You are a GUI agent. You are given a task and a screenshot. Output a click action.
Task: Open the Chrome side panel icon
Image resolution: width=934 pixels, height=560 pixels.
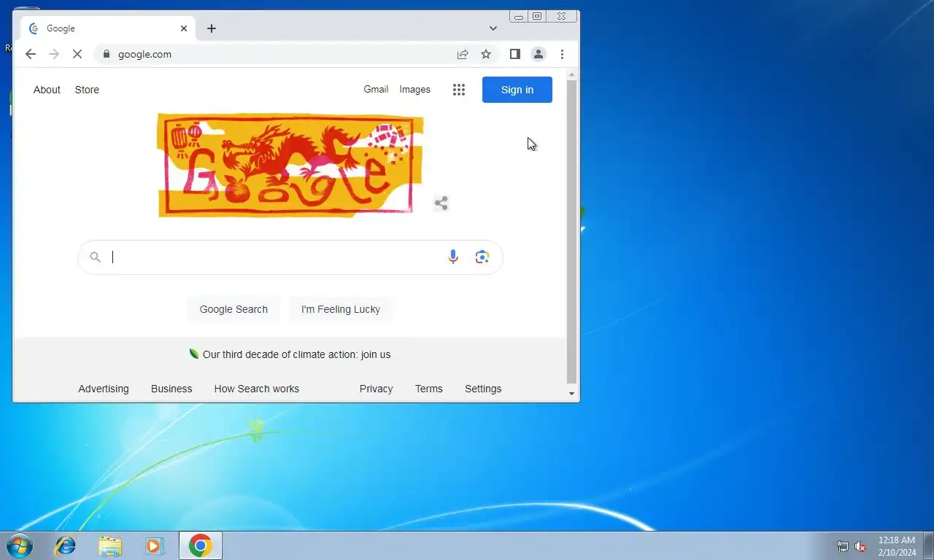(x=515, y=54)
